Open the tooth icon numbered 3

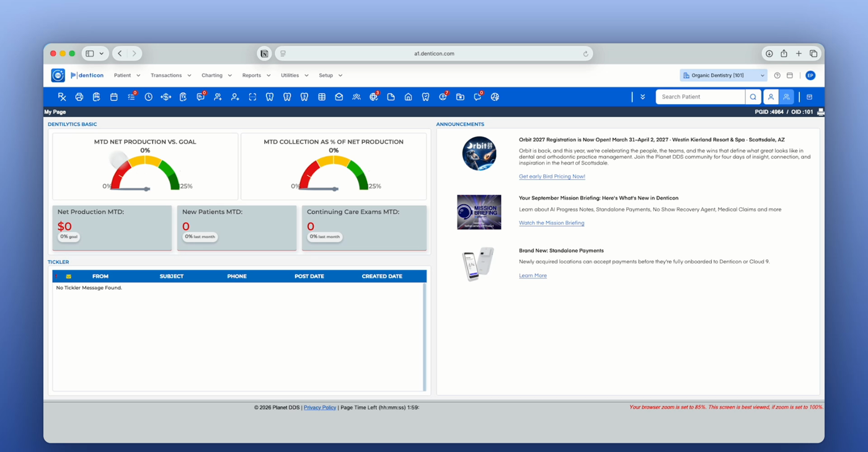[304, 97]
